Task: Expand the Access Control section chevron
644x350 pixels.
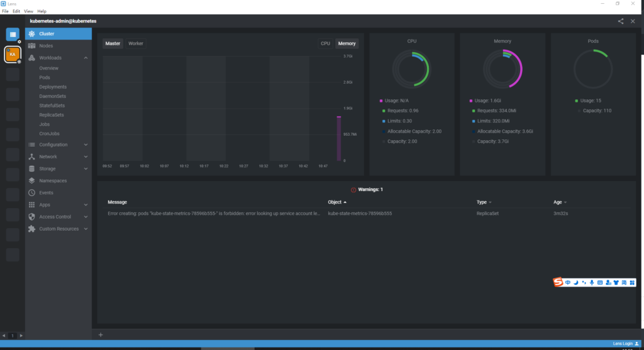Action: (86, 217)
